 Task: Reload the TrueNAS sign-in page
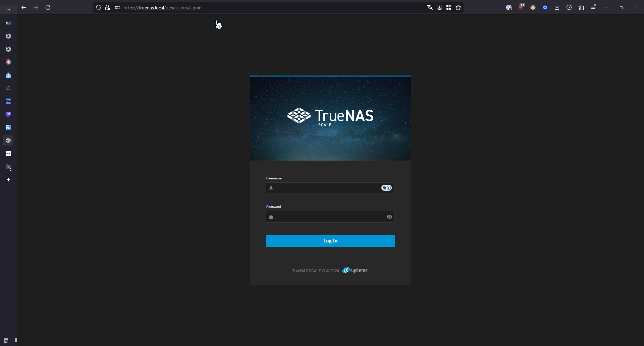coord(48,7)
